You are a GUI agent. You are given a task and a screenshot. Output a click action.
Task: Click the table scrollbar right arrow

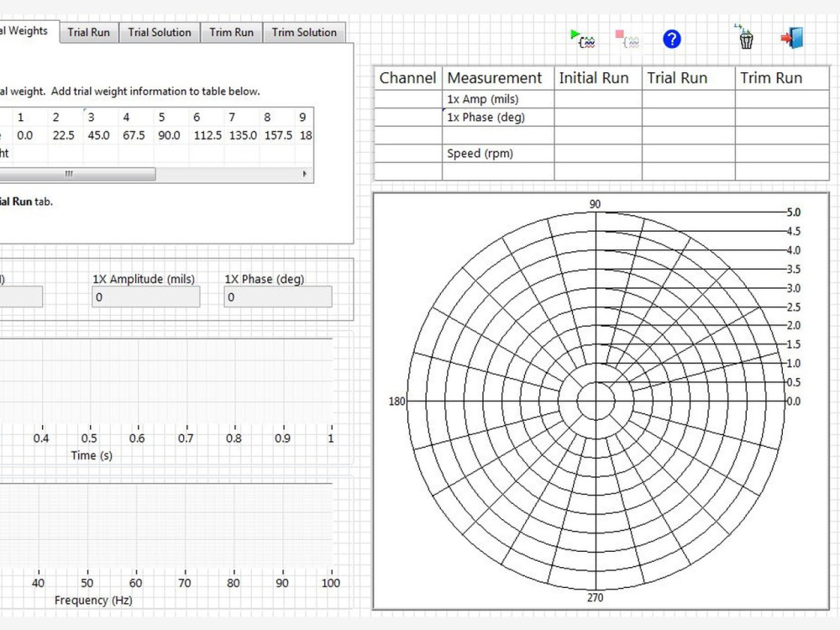(305, 174)
